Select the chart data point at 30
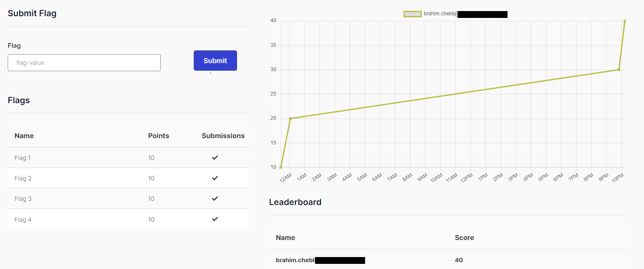Screen dimensions: 644x269 [618, 69]
